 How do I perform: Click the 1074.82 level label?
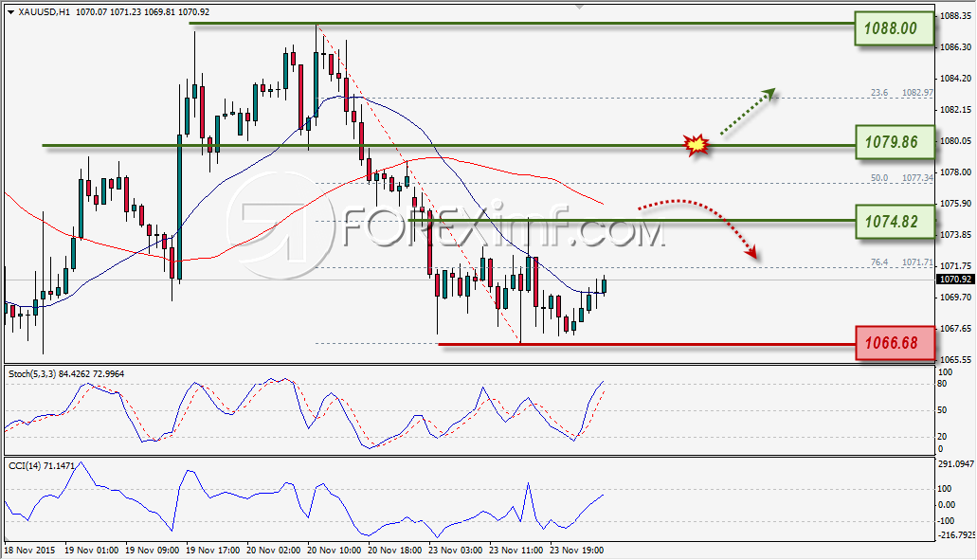pyautogui.click(x=895, y=221)
